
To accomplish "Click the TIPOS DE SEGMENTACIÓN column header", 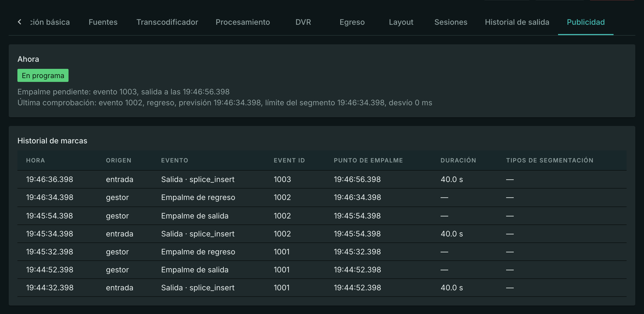I will [550, 160].
